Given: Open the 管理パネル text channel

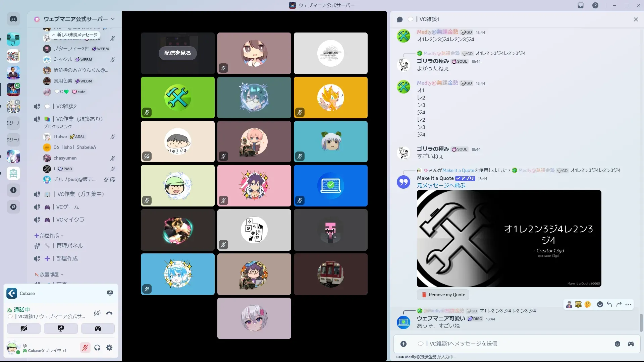Looking at the screenshot, I should (69, 246).
